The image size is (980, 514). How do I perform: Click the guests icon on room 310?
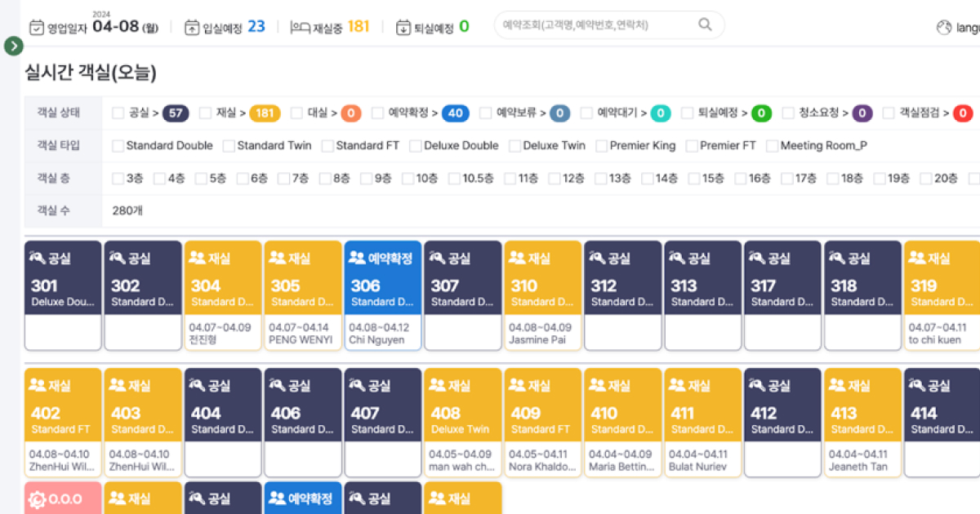[x=518, y=258]
